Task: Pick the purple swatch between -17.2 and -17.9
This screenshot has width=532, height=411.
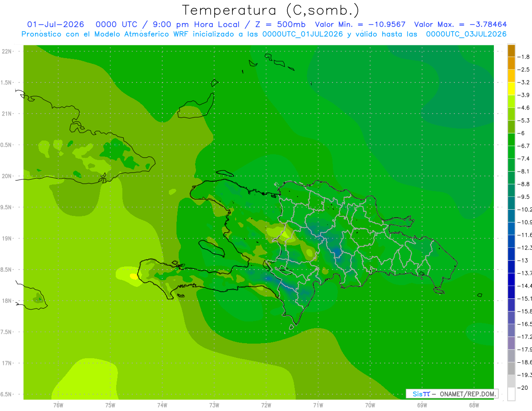Action: click(x=511, y=343)
